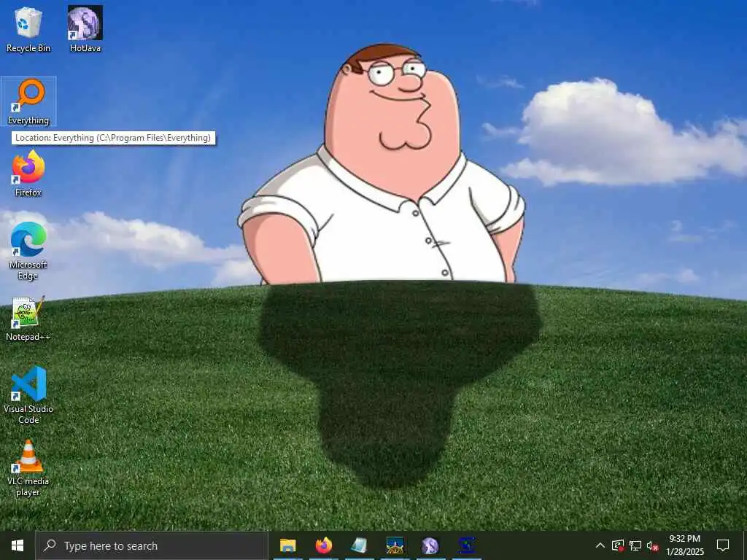Click the Show desktop strip at taskbar end

click(x=745, y=545)
